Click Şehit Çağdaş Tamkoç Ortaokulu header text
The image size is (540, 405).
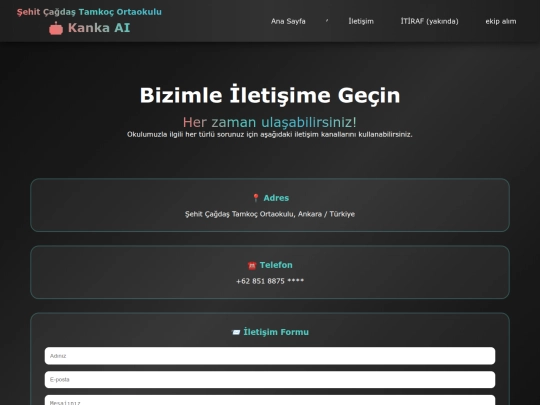(x=89, y=12)
